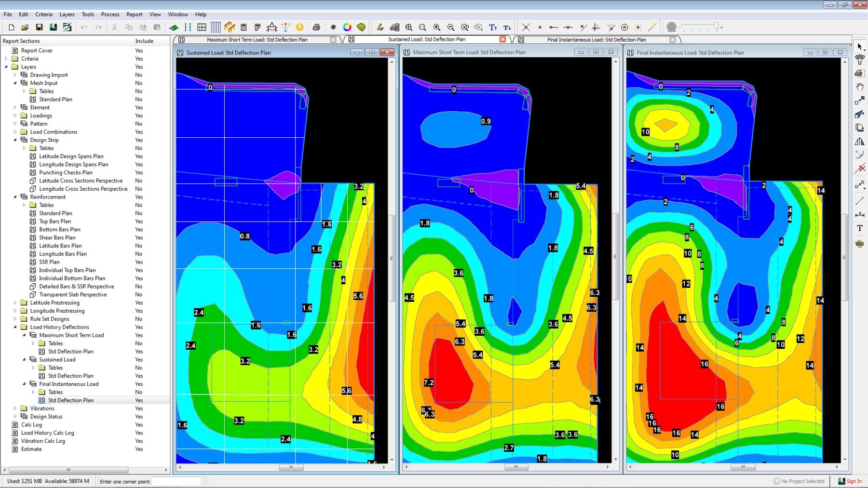868x488 pixels.
Task: Open the color wheel settings icon
Action: tap(347, 27)
